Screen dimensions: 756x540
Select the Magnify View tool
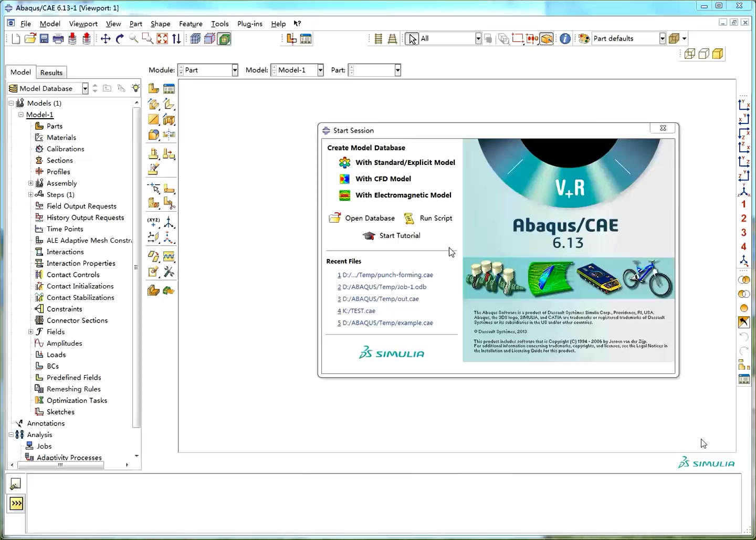(134, 38)
